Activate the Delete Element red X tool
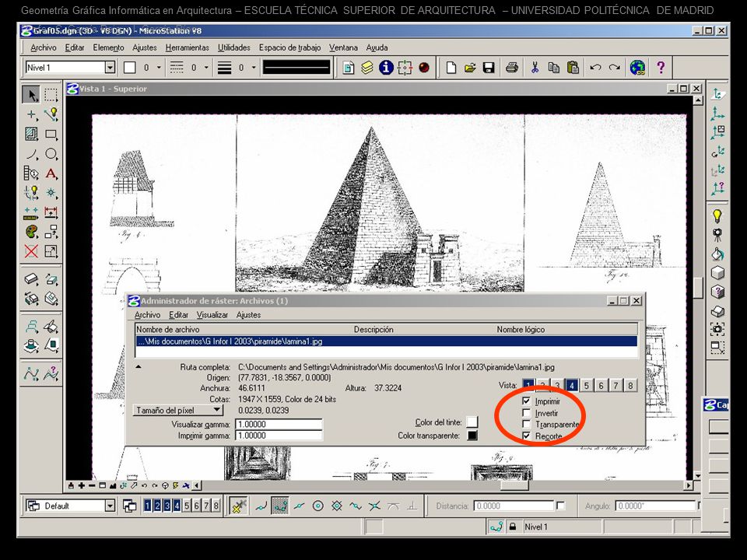The width and height of the screenshot is (747, 560). 31,251
